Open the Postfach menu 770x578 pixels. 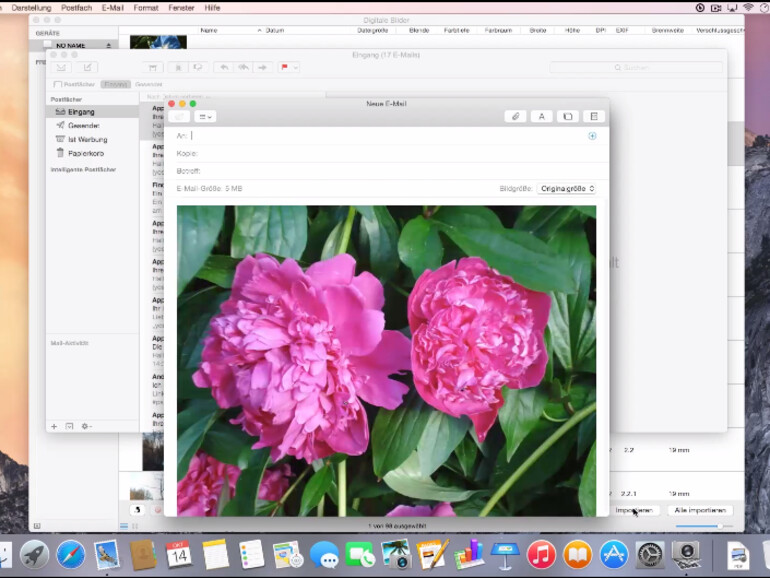[x=76, y=7]
